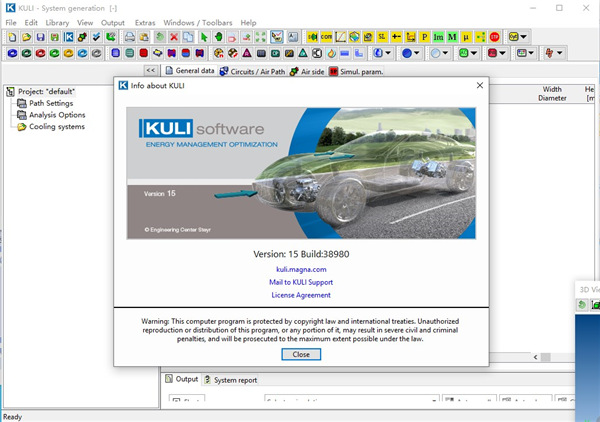600x422 pixels.
Task: Open the Library menu
Action: (57, 22)
